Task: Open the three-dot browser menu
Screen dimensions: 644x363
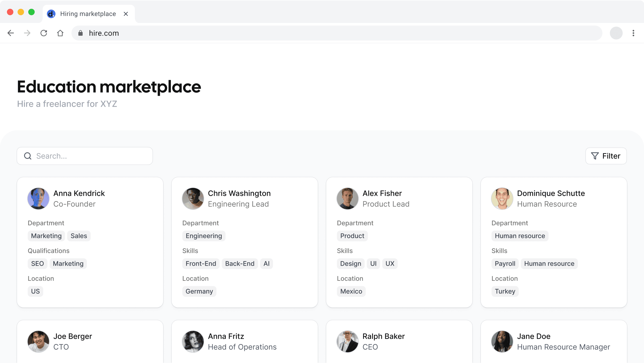Action: point(633,33)
